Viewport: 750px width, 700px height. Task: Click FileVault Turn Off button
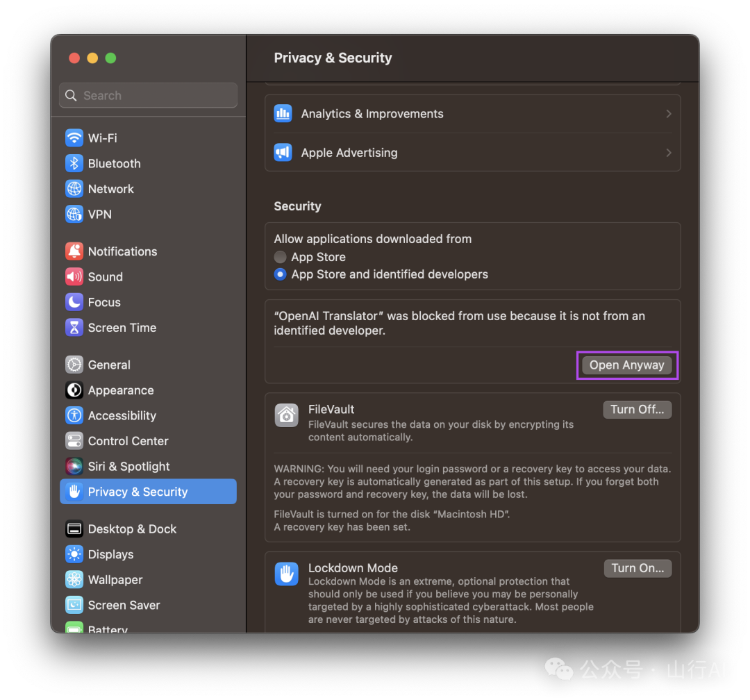(x=637, y=410)
